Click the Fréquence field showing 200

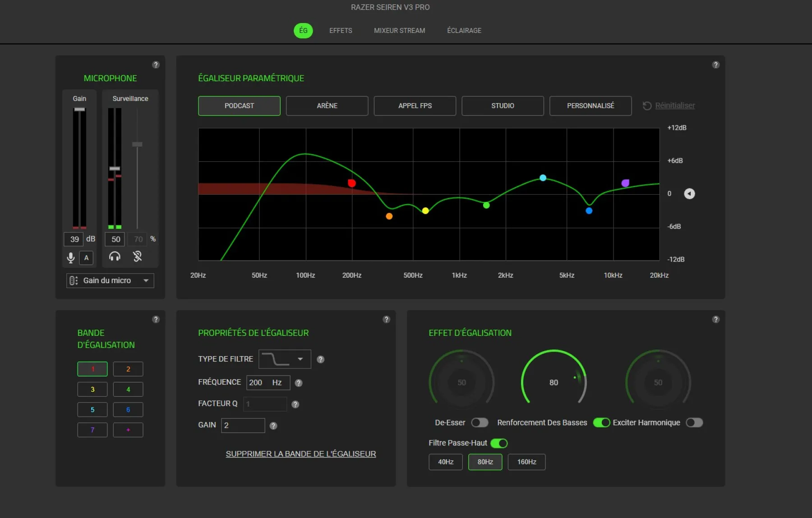(268, 383)
